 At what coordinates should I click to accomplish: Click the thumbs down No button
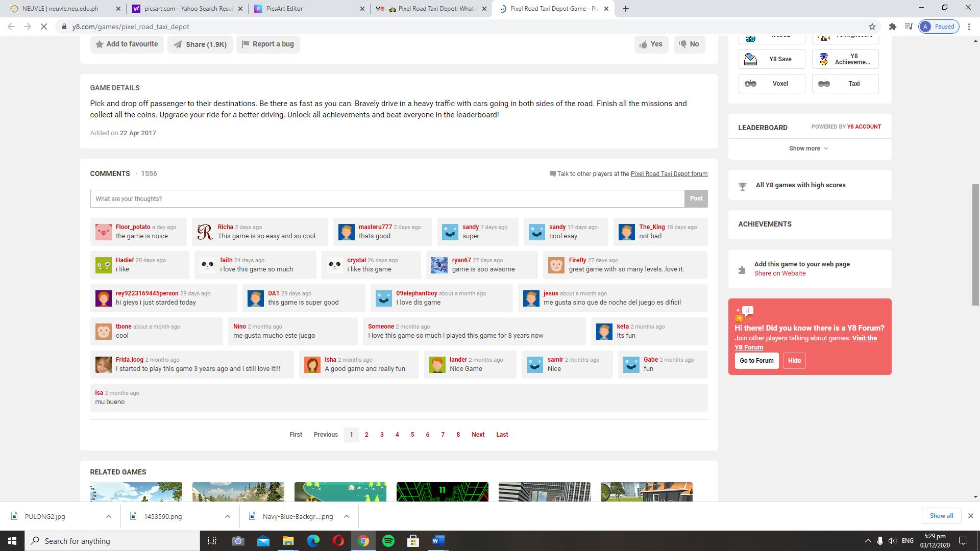[689, 44]
